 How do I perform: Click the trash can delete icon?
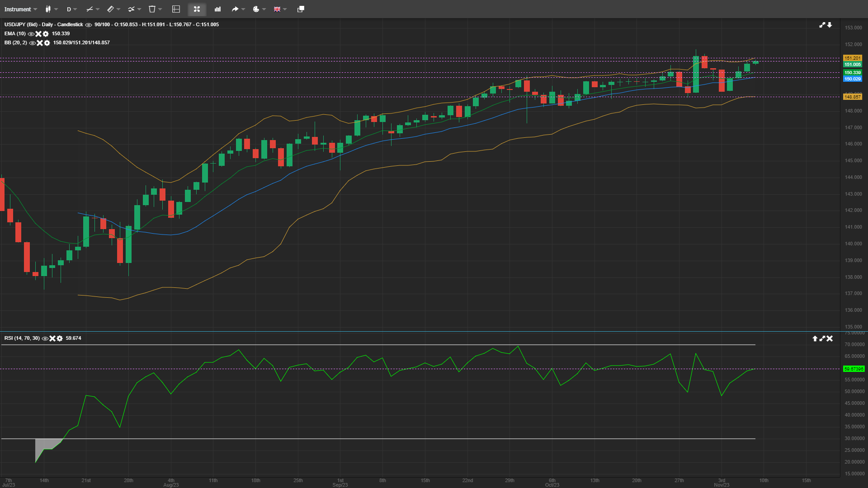pyautogui.click(x=152, y=9)
